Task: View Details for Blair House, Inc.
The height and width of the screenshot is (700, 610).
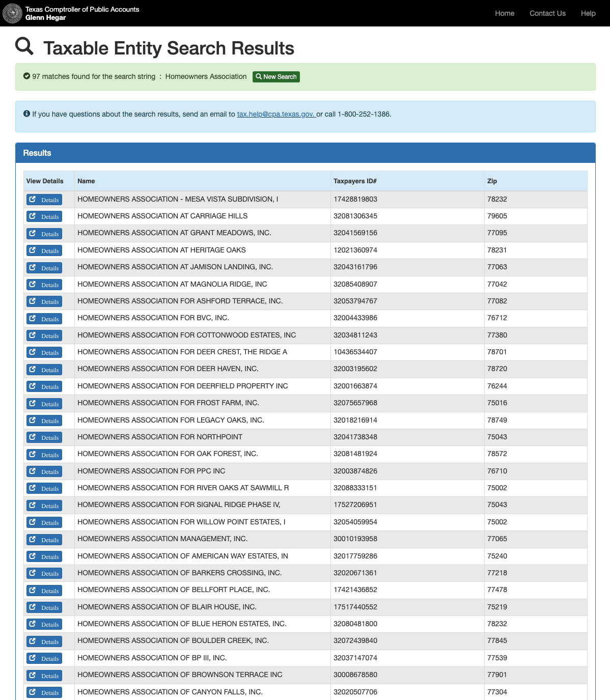Action: coord(44,607)
